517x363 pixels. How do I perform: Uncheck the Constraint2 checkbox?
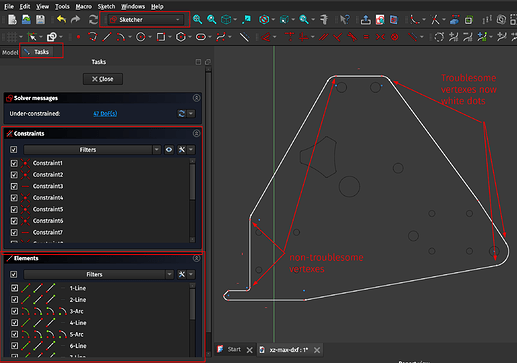(14, 175)
